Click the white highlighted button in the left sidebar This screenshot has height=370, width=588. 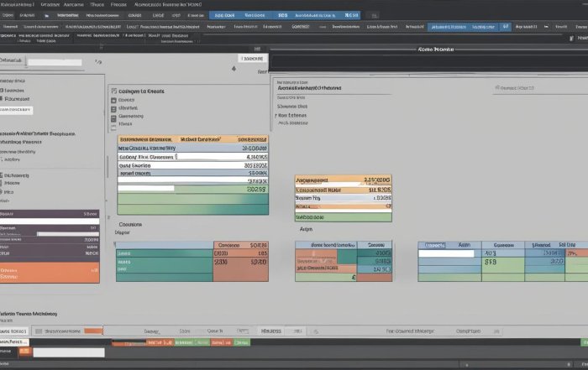(17, 110)
